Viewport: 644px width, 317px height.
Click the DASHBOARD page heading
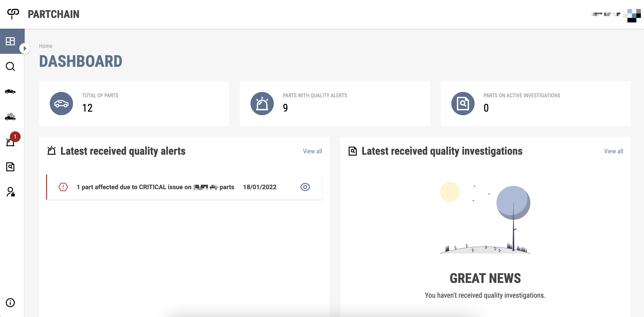pyautogui.click(x=80, y=61)
